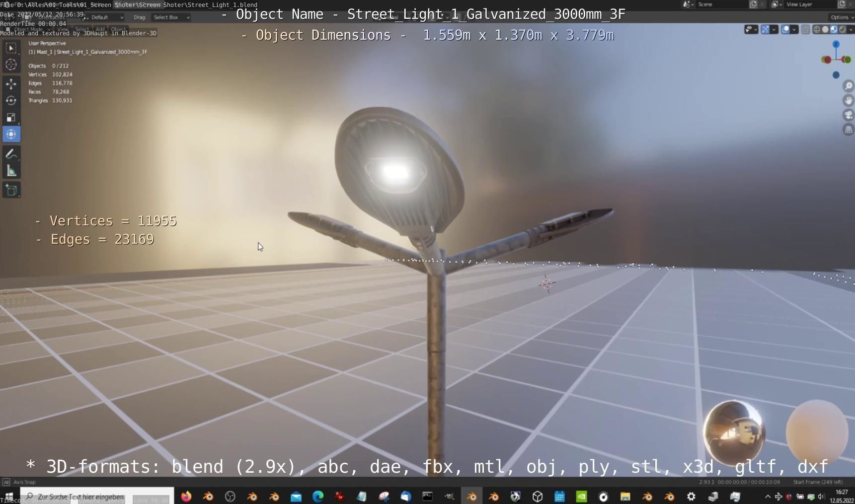The width and height of the screenshot is (855, 504).
Task: Show hidden tray icons chevron
Action: tap(768, 497)
